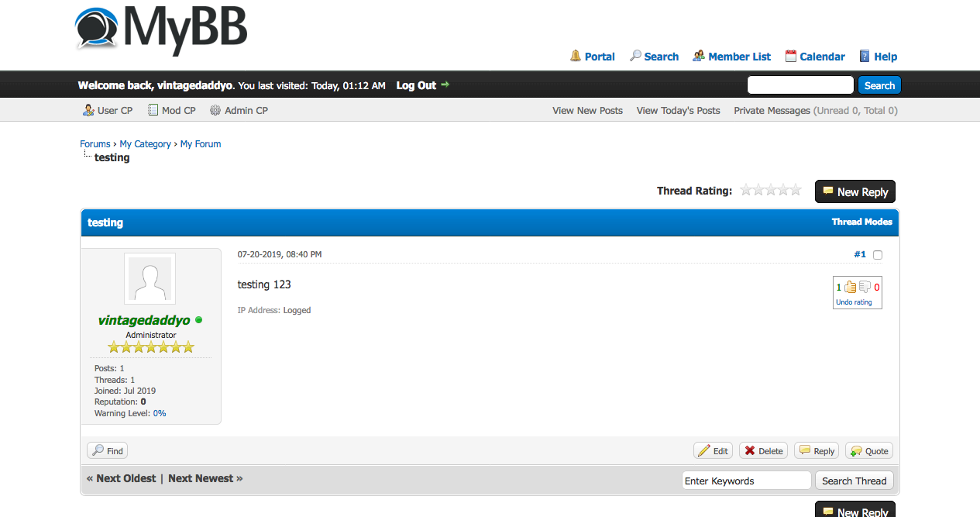Click the thumbs up rating icon
980x517 pixels.
[850, 287]
